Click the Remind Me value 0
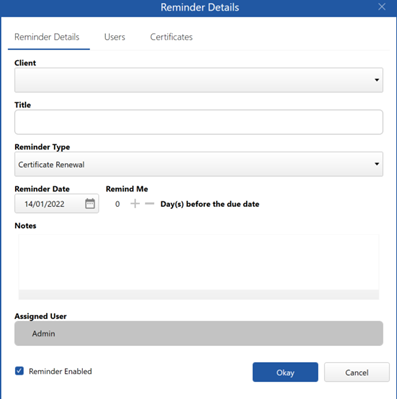The height and width of the screenshot is (399, 397). [117, 204]
